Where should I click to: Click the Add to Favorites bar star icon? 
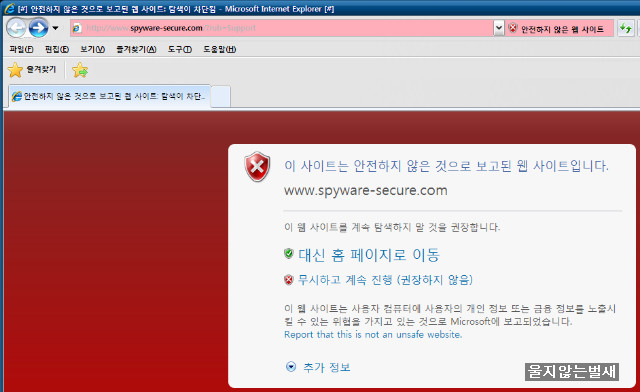(x=80, y=70)
